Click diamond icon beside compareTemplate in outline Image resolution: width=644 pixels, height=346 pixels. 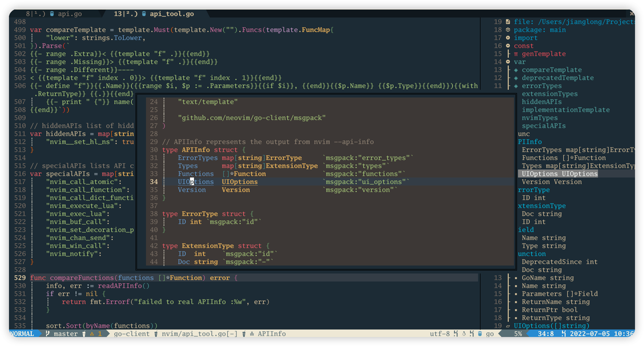tap(516, 70)
